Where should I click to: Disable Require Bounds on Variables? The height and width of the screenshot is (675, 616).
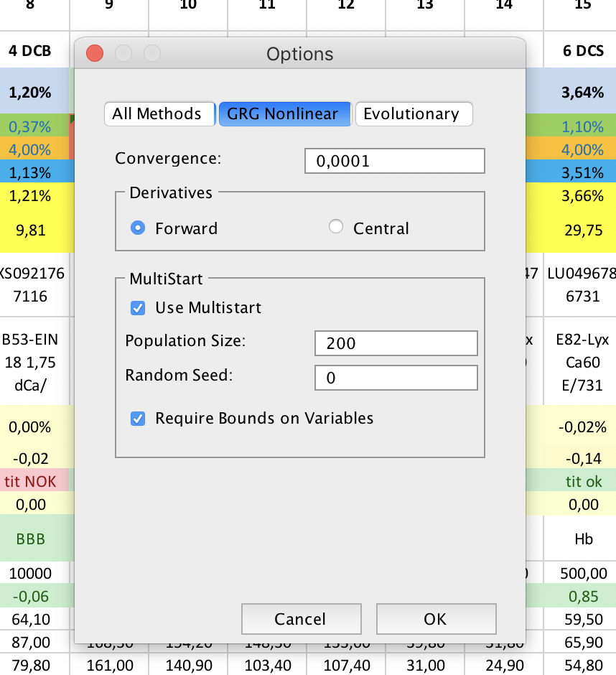[137, 418]
